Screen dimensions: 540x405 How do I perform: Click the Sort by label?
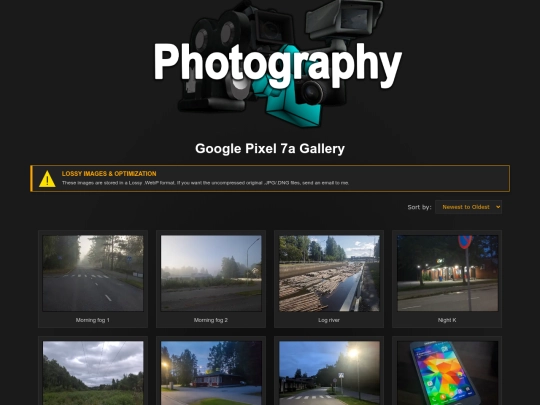419,207
